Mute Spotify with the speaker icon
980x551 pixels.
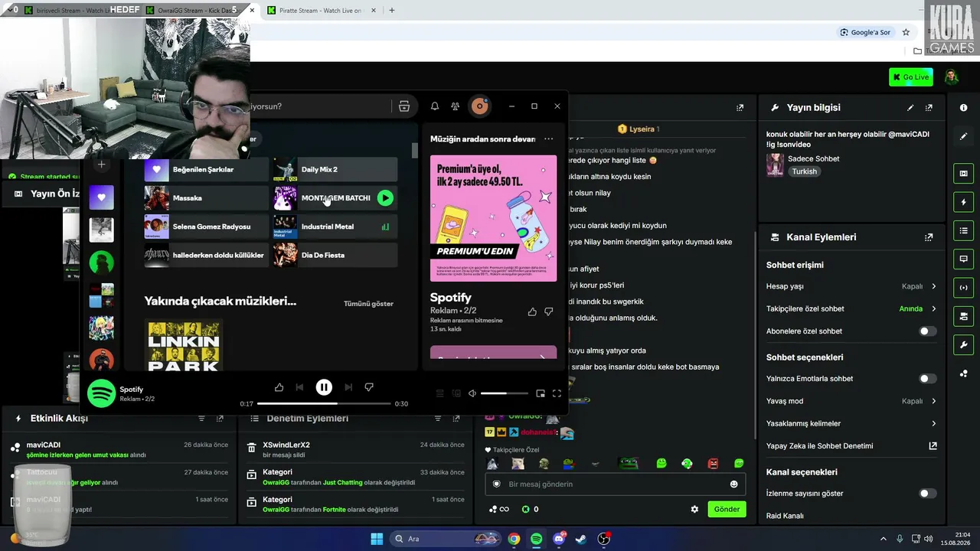pyautogui.click(x=472, y=393)
